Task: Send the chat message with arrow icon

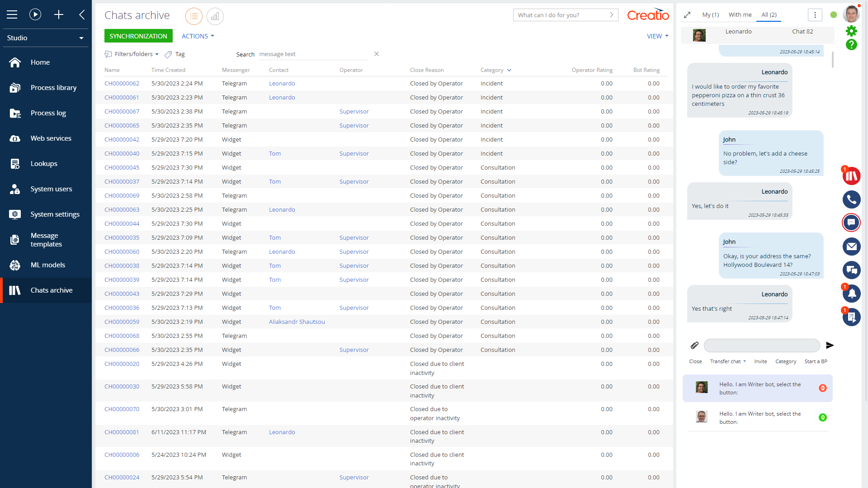Action: [x=830, y=346]
